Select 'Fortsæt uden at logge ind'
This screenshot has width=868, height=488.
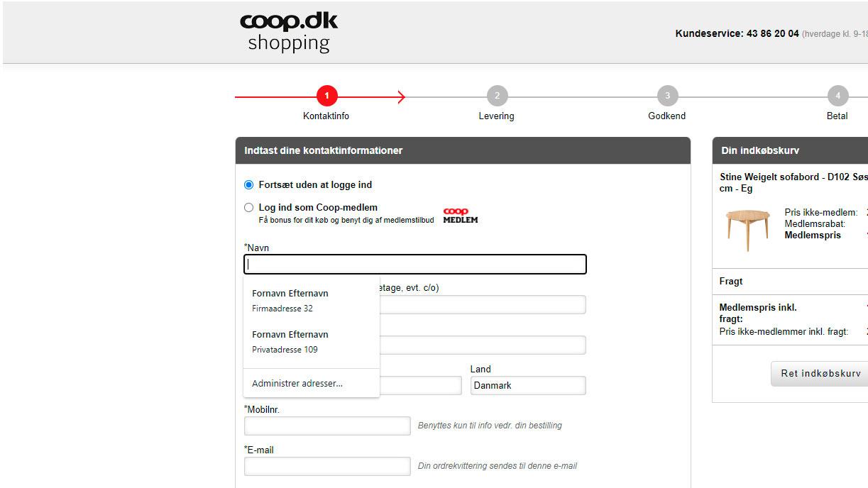tap(248, 185)
